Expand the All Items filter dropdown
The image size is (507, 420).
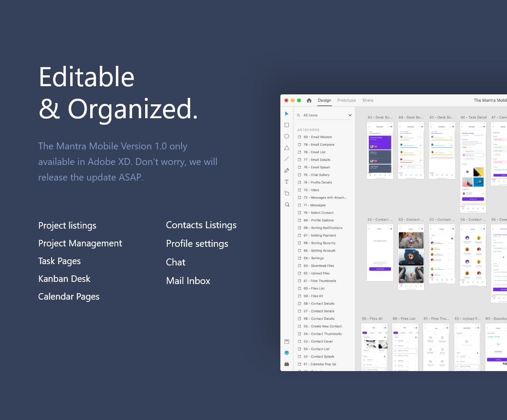pyautogui.click(x=350, y=115)
